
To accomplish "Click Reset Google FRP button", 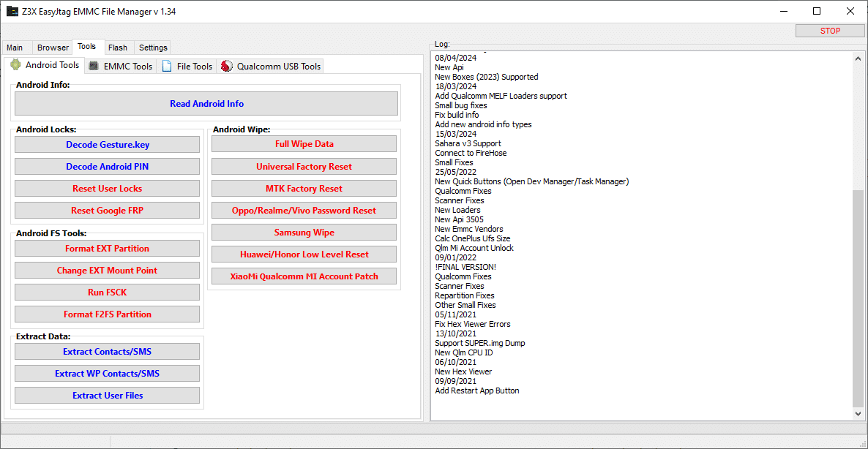I will (107, 211).
